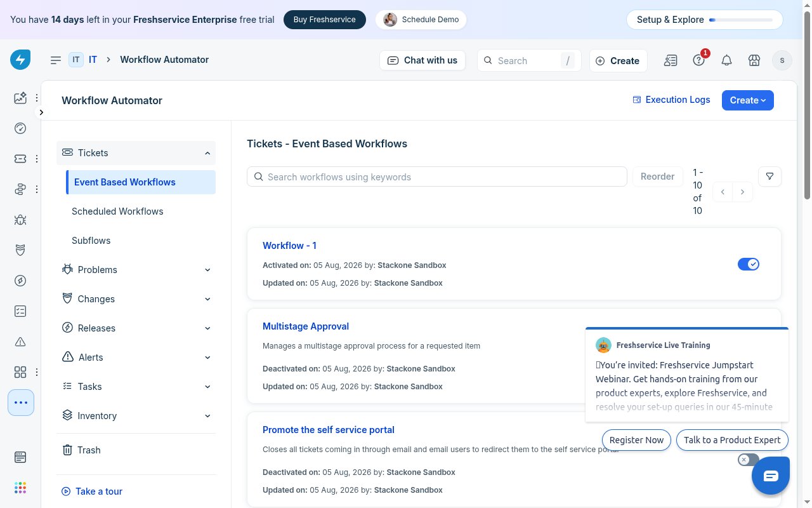This screenshot has height=508, width=812.
Task: Expand the Inventory section
Action: 136,416
